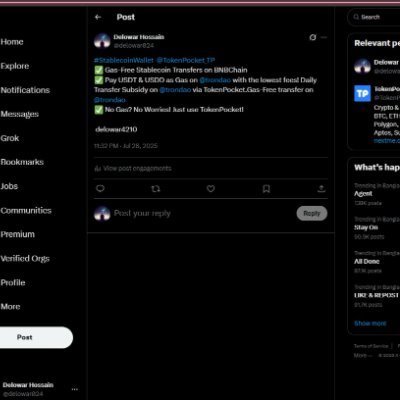Open the Home menu item
The height and width of the screenshot is (400, 400).
[12, 42]
